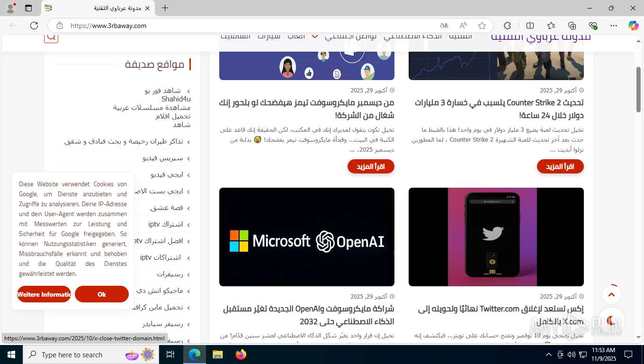Screen dimensions: 644x364
Task: Close the مدونة عرباوي التقنية tab
Action: pyautogui.click(x=147, y=8)
